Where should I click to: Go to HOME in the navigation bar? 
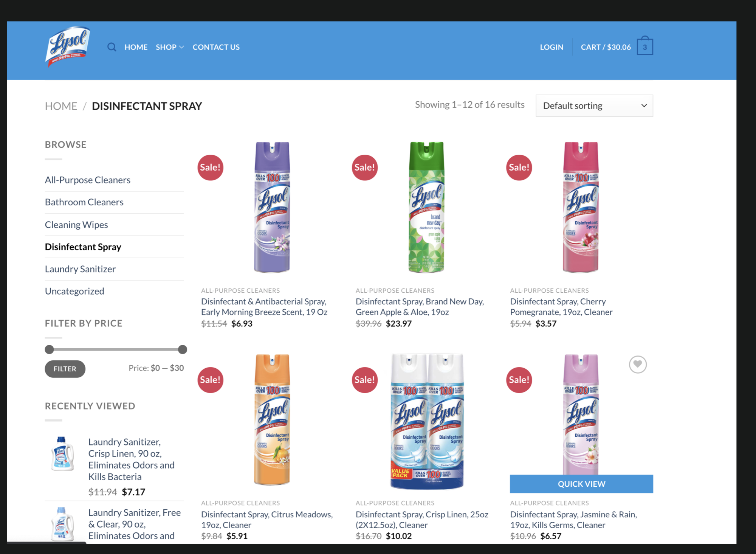coord(136,47)
